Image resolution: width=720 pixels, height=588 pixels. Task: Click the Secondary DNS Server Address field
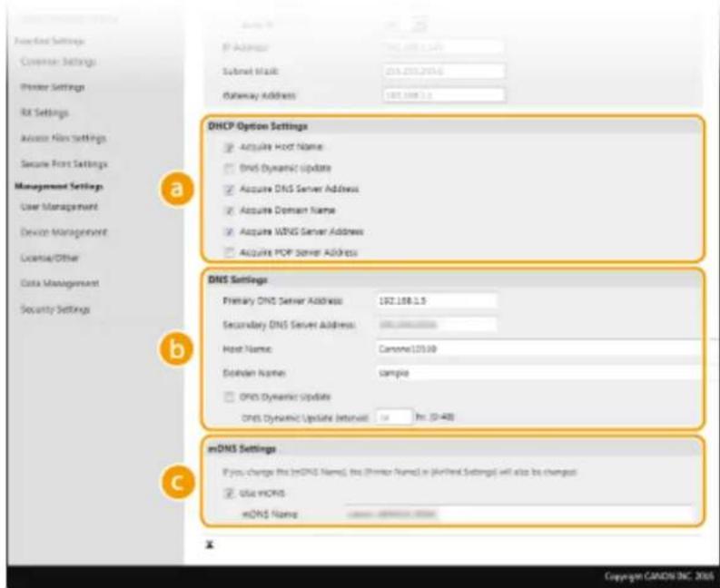[437, 325]
